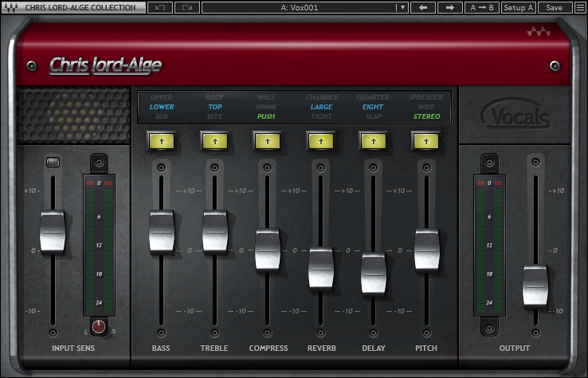This screenshot has height=378, width=588.
Task: Click the yellow mode button above Bass
Action: coord(162,142)
